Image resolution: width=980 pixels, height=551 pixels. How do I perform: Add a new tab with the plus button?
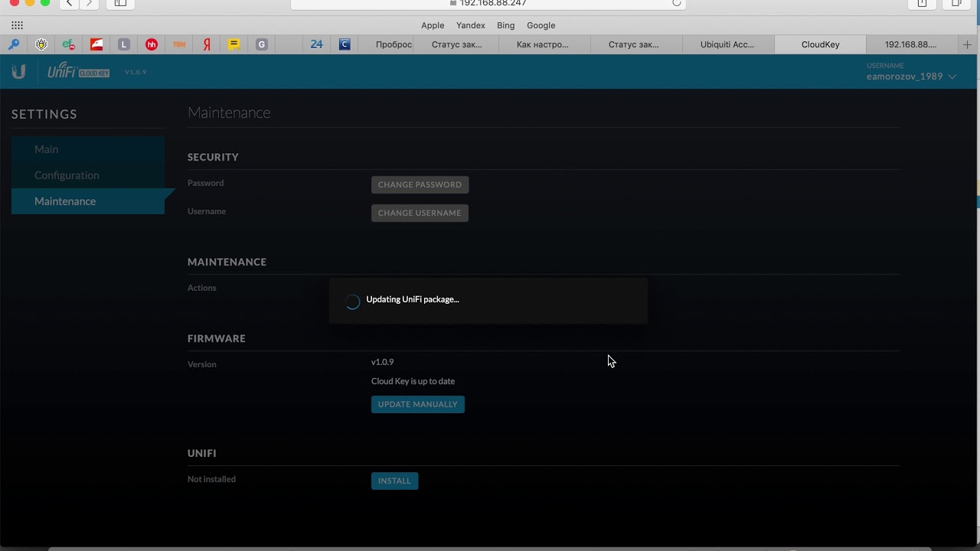point(967,44)
